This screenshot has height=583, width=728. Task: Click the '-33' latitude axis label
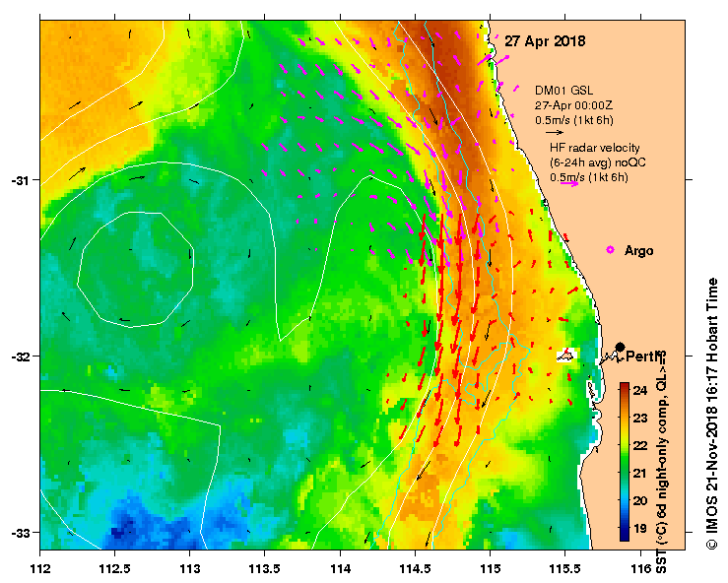coord(21,533)
